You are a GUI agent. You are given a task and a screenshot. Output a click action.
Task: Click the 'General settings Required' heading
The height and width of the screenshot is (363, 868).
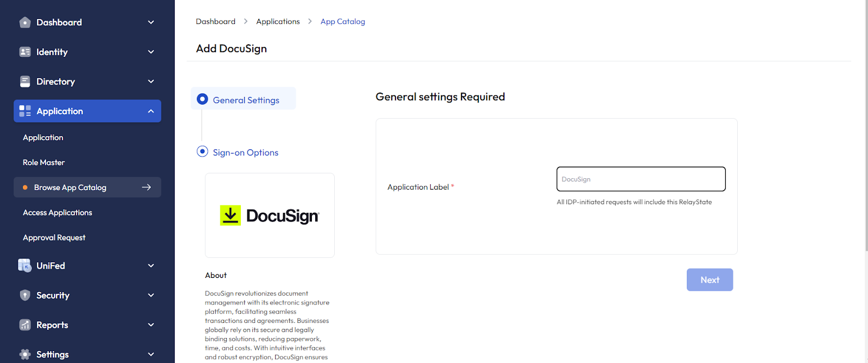click(440, 96)
